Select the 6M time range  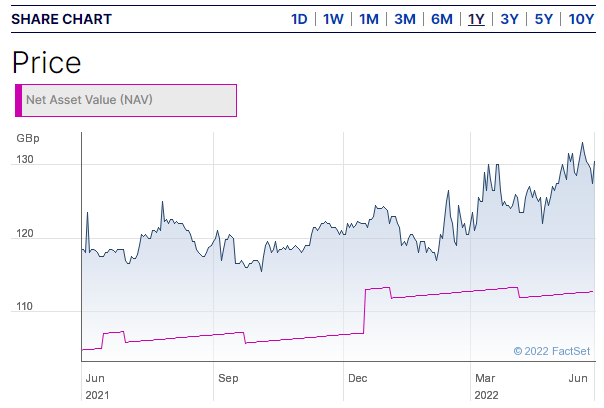[x=441, y=19]
